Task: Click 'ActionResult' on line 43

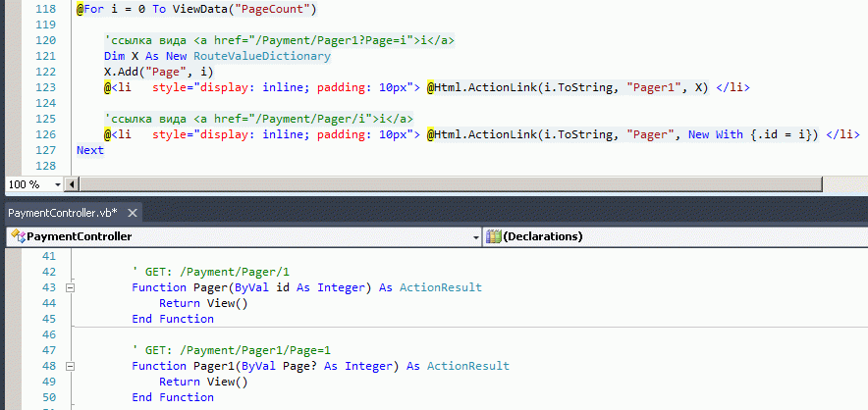Action: [x=441, y=287]
